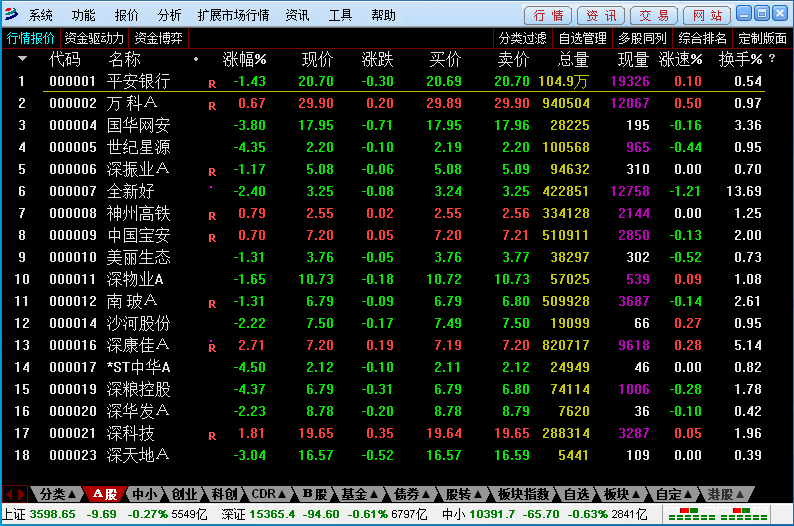Click the R marker for 深振业A
794x526 pixels.
212,172
